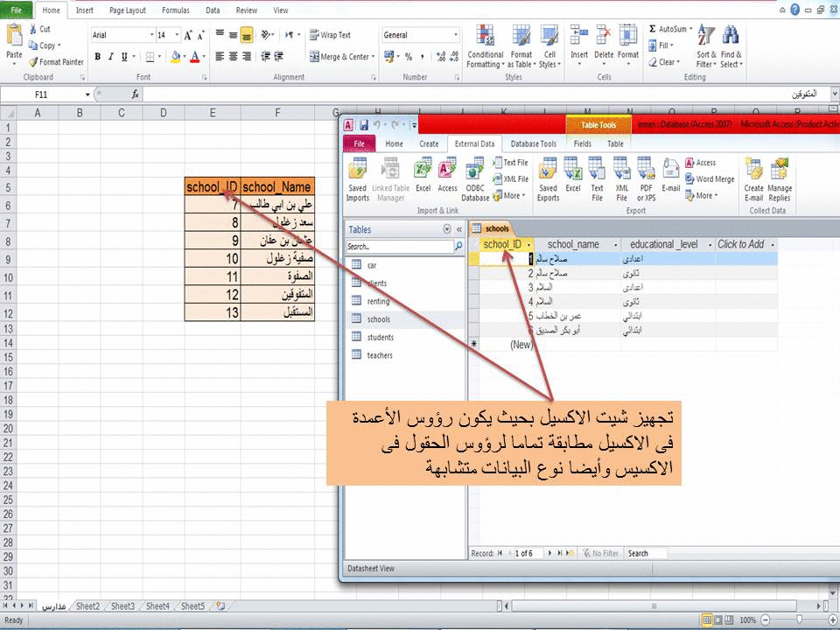The height and width of the screenshot is (630, 840).
Task: Click the Paste icon in Excel
Action: (14, 36)
